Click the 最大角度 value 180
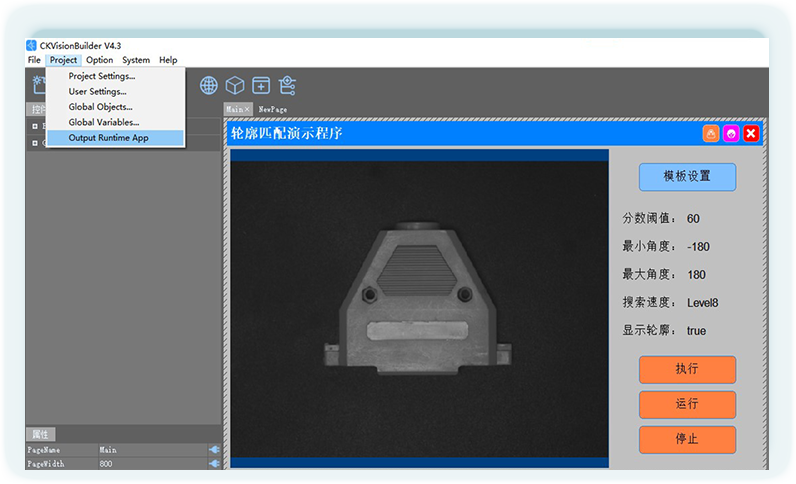This screenshot has height=484, width=796. (696, 275)
